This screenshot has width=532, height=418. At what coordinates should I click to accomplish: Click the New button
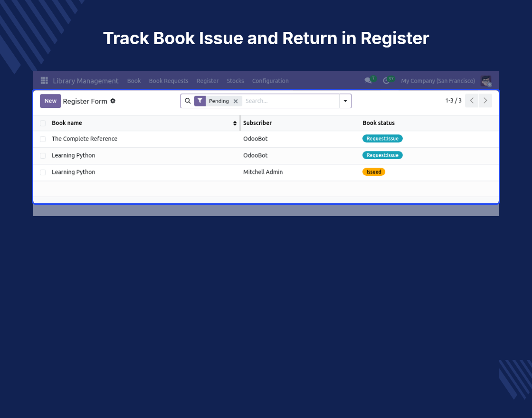(x=50, y=101)
